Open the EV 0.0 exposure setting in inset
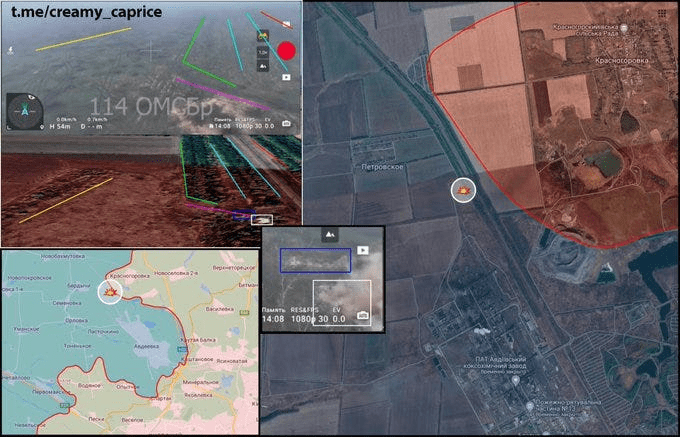The height and width of the screenshot is (437, 680). 338,317
